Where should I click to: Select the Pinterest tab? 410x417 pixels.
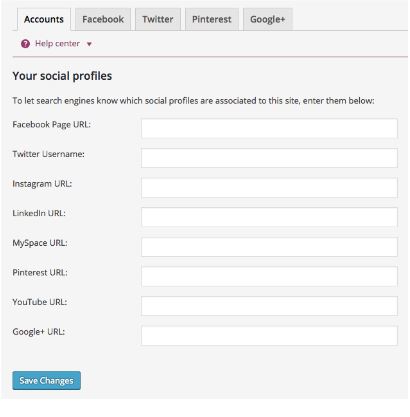pyautogui.click(x=212, y=19)
